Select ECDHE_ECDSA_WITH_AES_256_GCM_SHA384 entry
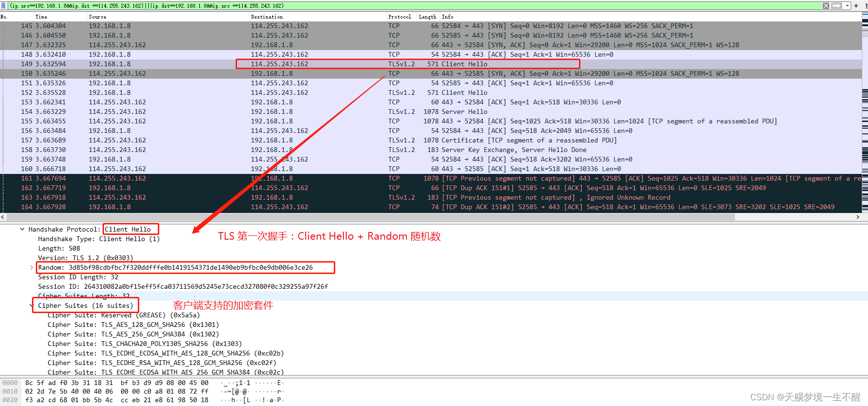Viewport: 868px width, 406px height. [x=166, y=372]
